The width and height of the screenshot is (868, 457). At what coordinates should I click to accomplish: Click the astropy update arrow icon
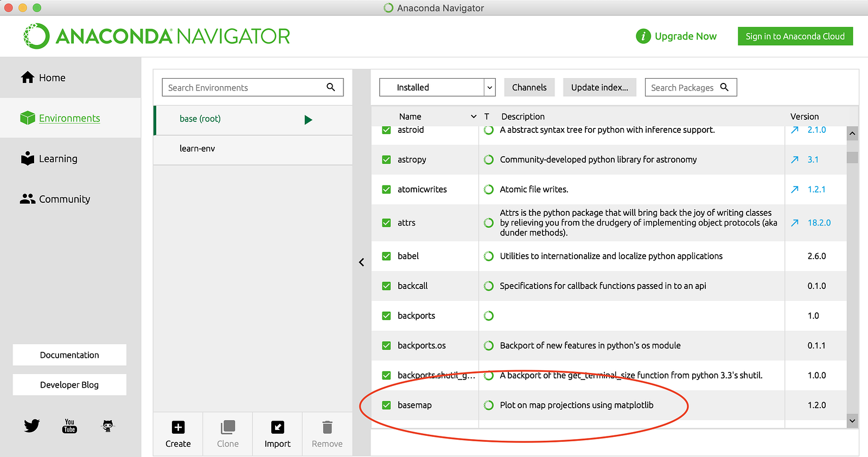click(795, 159)
